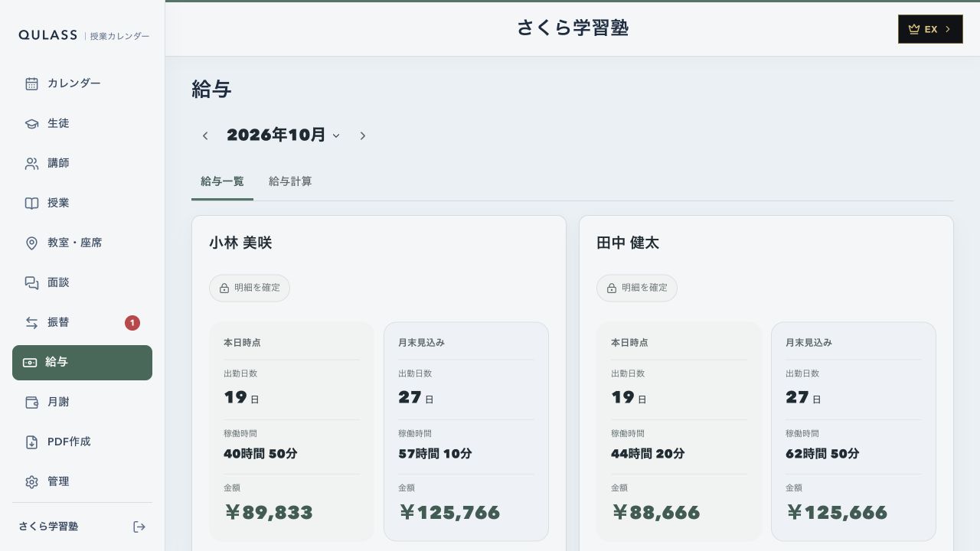Click the lock icon in 小林 美咲's card
The image size is (980, 551).
click(224, 289)
